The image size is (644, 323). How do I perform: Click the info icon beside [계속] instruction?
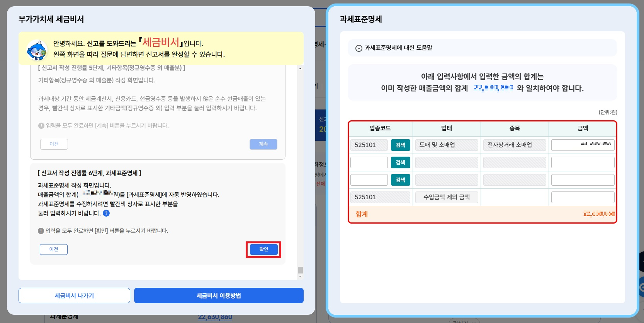point(41,126)
